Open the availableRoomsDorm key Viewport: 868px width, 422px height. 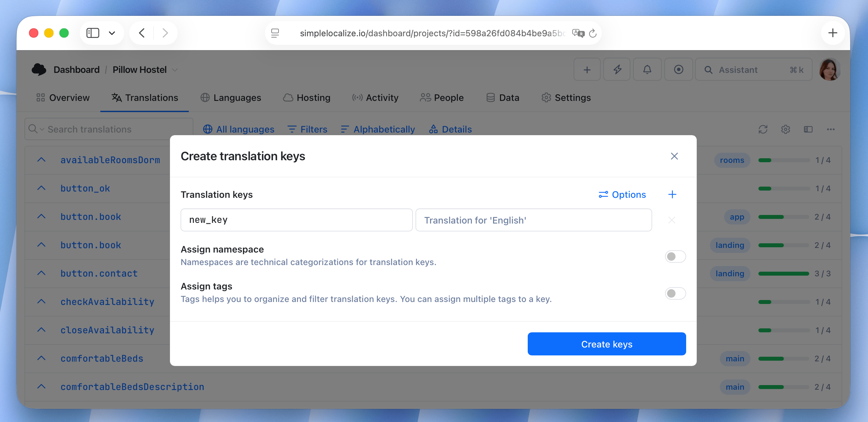click(110, 160)
